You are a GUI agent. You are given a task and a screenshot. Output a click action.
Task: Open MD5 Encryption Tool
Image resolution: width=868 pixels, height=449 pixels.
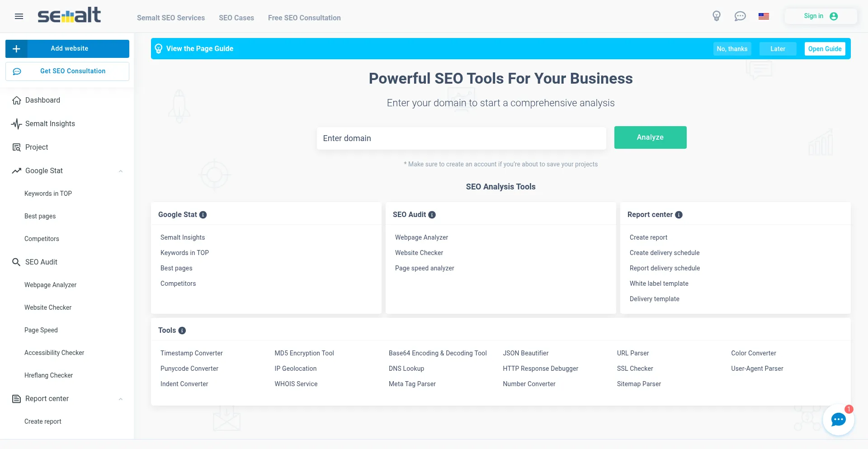[304, 353]
